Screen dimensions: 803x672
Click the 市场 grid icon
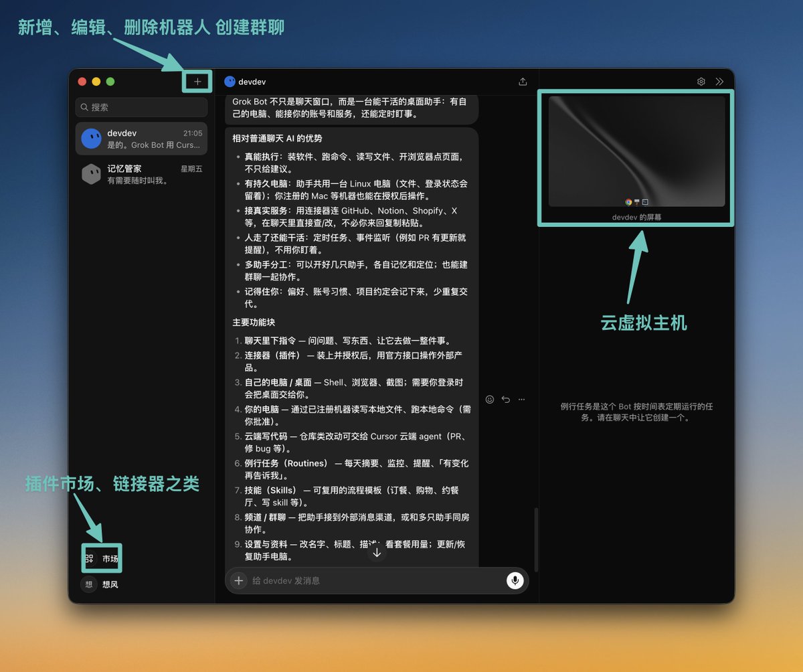pos(89,559)
